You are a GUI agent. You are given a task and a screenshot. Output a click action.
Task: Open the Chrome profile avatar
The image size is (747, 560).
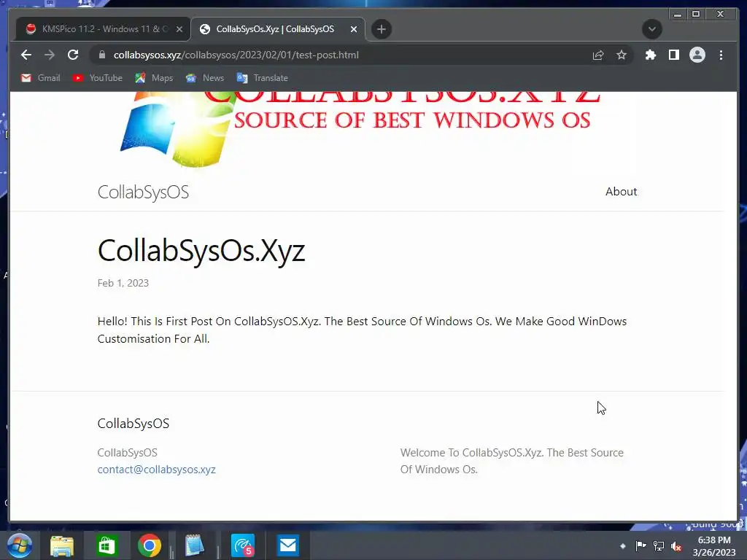(x=697, y=55)
